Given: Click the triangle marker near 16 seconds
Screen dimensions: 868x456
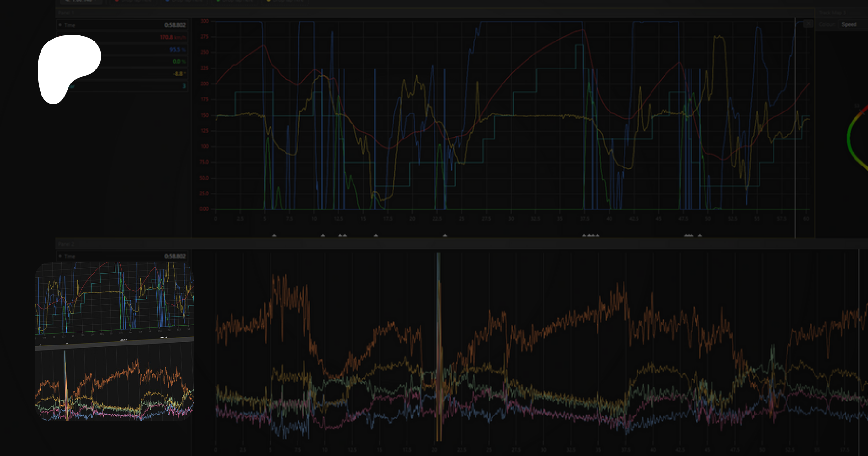Looking at the screenshot, I should click(376, 235).
